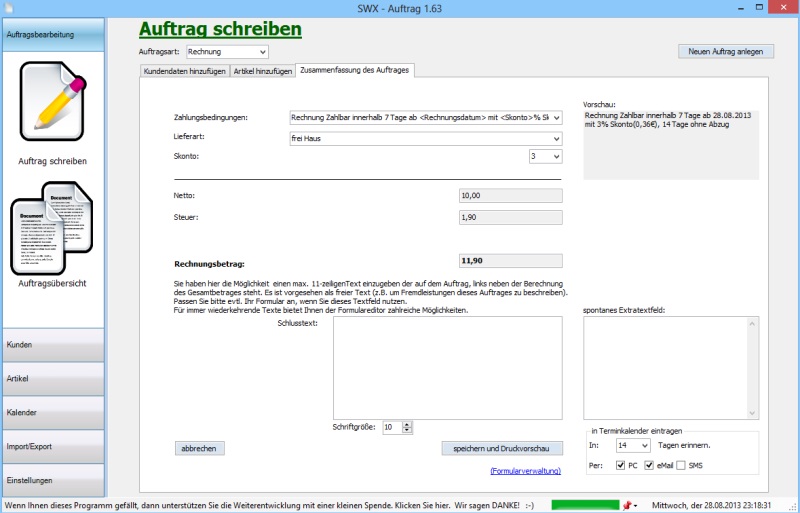Increase Schriftgröße with the up arrow
The width and height of the screenshot is (800, 513).
[407, 423]
